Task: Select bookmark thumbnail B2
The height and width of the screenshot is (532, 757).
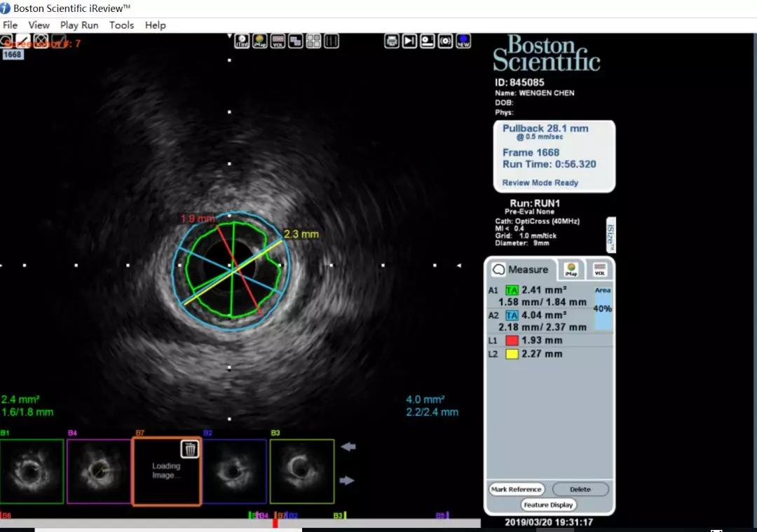Action: click(235, 471)
